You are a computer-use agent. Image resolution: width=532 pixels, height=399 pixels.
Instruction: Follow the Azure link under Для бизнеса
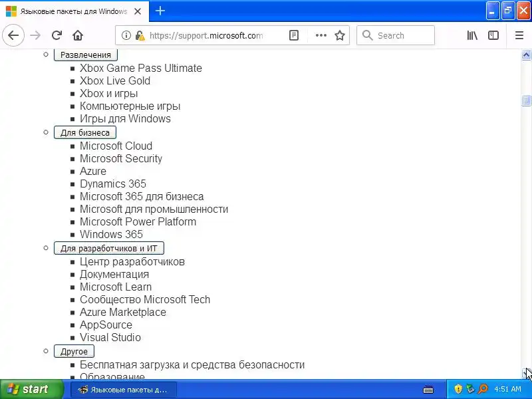[93, 171]
